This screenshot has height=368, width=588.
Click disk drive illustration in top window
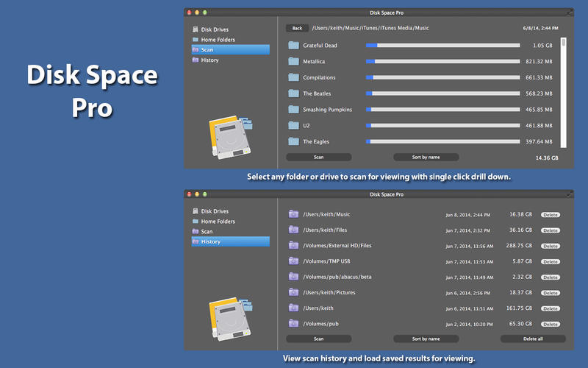(230, 137)
